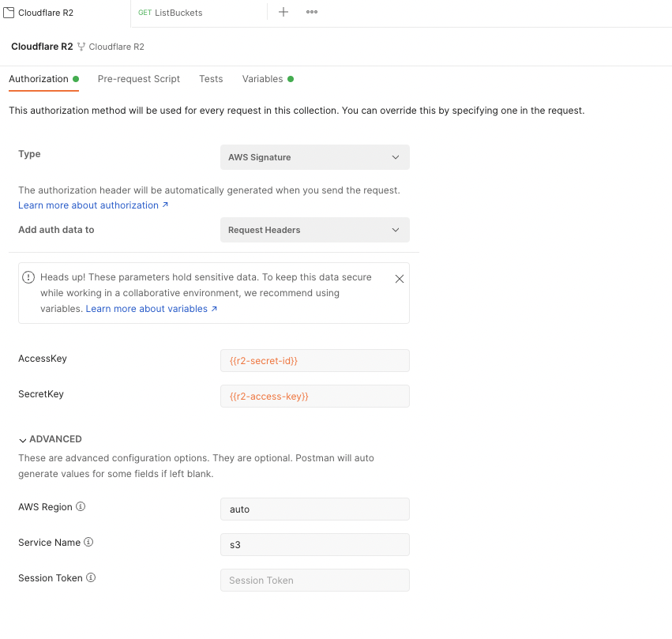Viewport: 672px width, 639px height.
Task: Select the fork icon next to Cloudflare R2
Action: pyautogui.click(x=81, y=47)
